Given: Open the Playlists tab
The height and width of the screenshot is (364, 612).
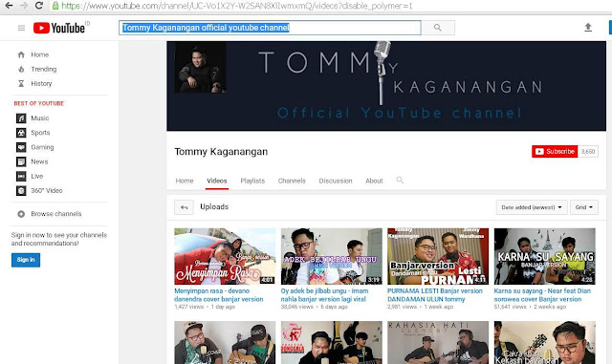Looking at the screenshot, I should [x=252, y=181].
